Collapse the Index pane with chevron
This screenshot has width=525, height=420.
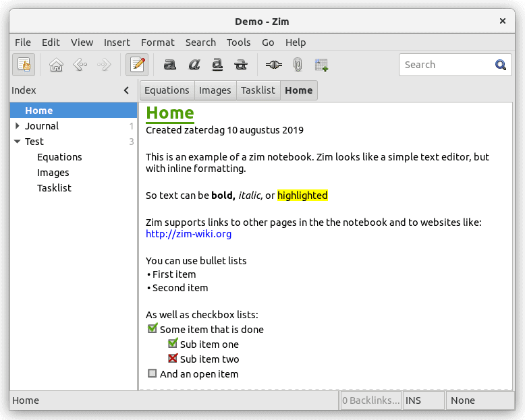(x=126, y=90)
